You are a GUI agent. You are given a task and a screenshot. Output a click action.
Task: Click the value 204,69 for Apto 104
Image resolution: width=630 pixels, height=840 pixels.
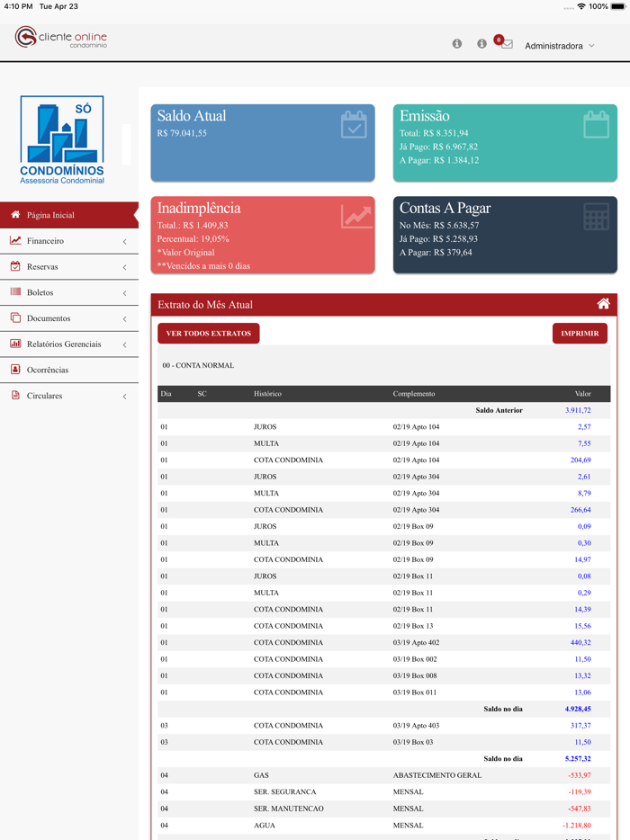point(580,460)
